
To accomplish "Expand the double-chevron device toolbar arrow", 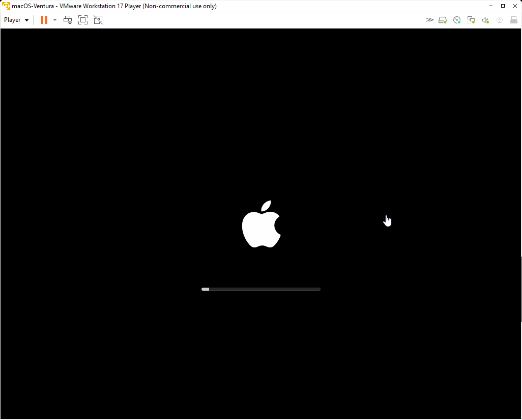I will pyautogui.click(x=430, y=20).
